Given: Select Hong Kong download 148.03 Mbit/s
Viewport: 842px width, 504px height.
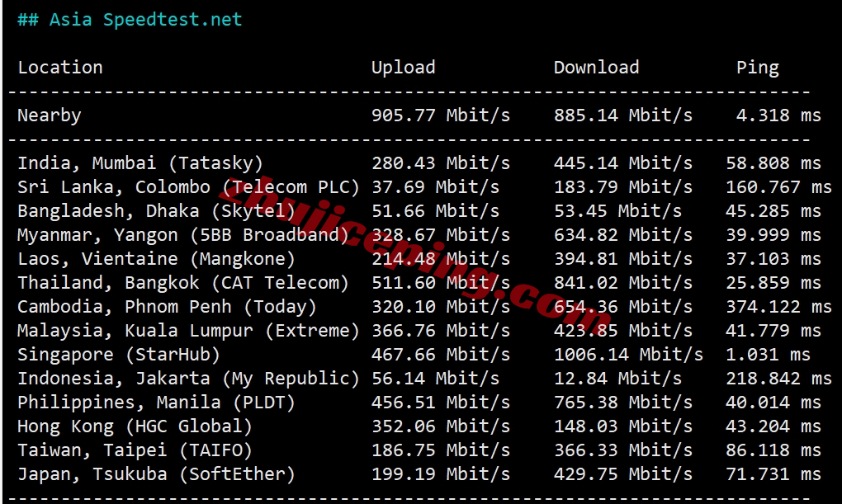Looking at the screenshot, I should 623,426.
